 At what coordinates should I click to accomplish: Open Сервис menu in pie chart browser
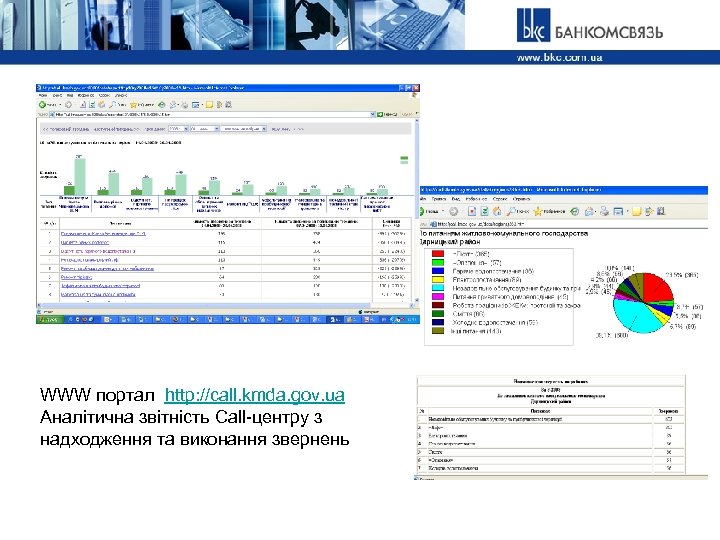[500, 199]
